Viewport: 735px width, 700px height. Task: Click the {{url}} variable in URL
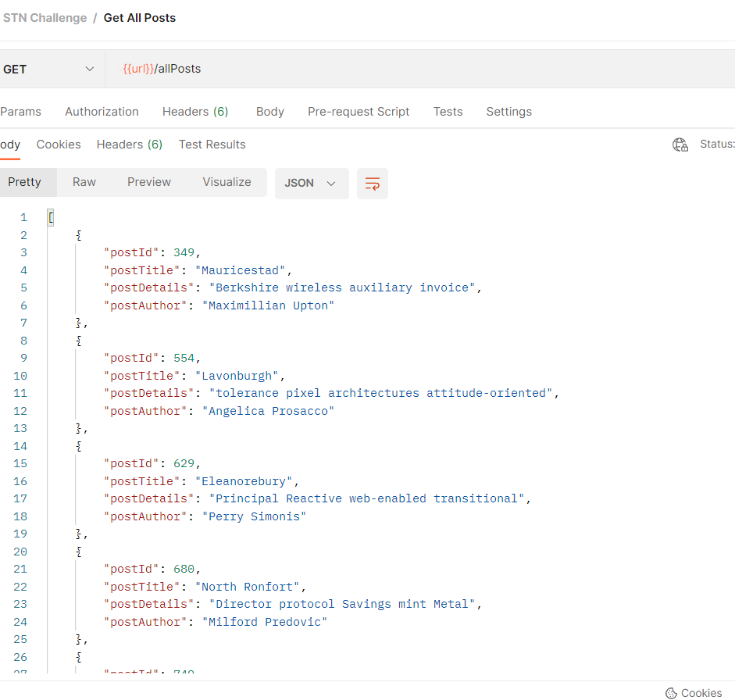point(138,69)
